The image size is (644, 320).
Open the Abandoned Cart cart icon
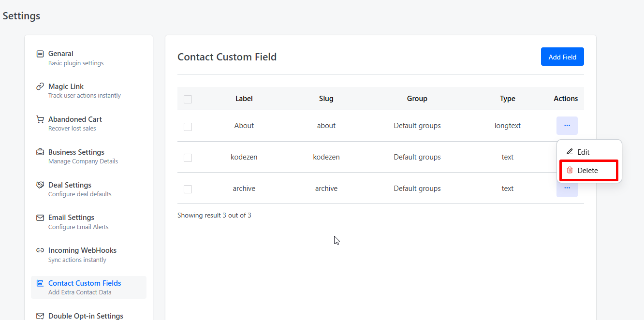(x=40, y=119)
